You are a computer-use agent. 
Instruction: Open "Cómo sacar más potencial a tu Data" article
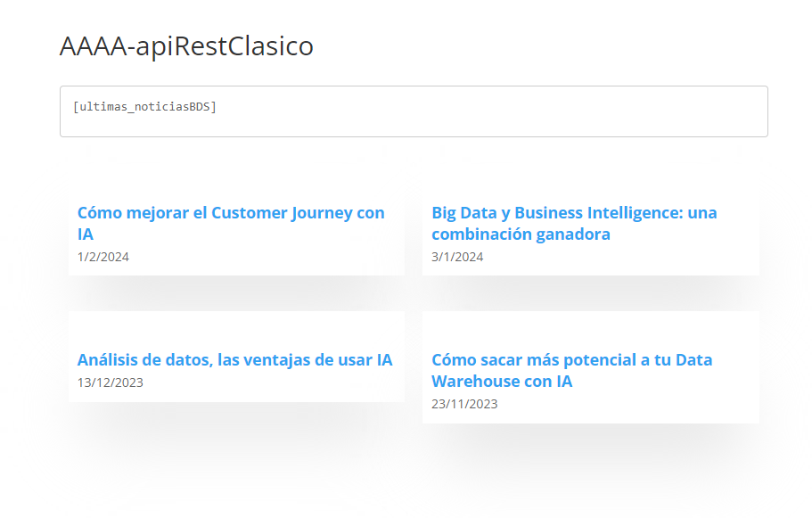[571, 370]
